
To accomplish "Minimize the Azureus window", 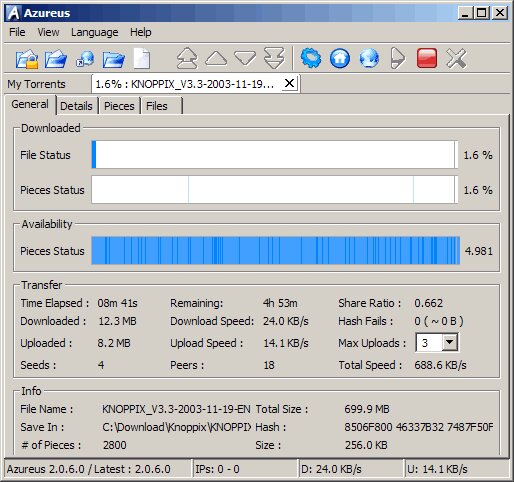I will pos(465,13).
